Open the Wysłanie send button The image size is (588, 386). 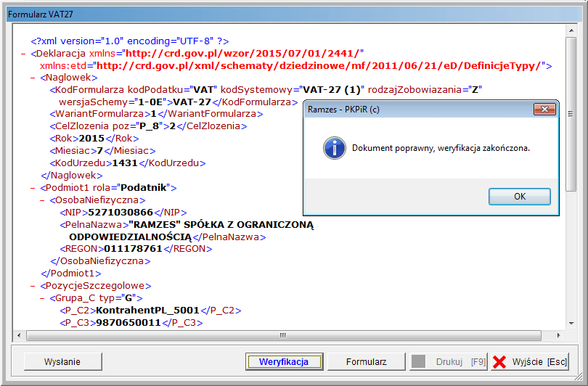[x=62, y=361]
